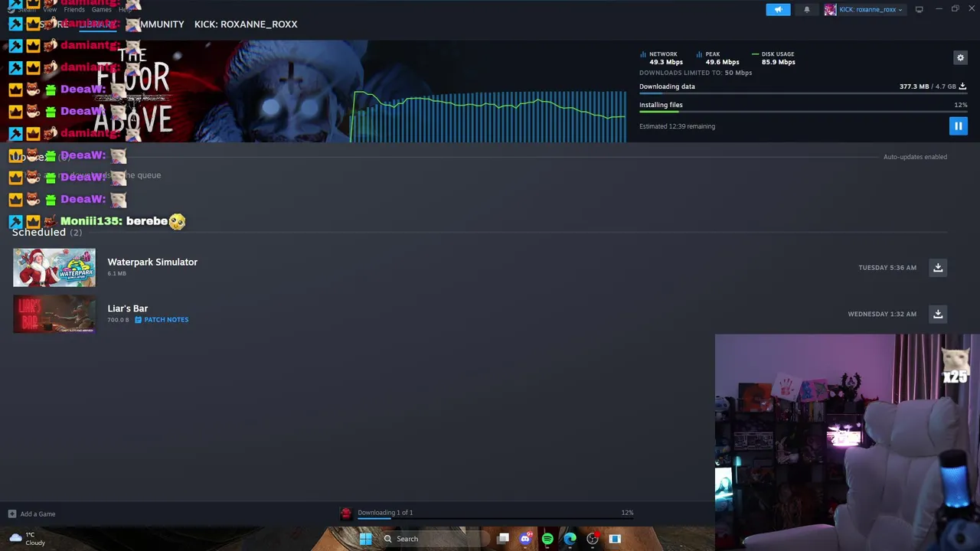This screenshot has height=551, width=980.
Task: Open Liar's Bar thumbnail
Action: (54, 314)
